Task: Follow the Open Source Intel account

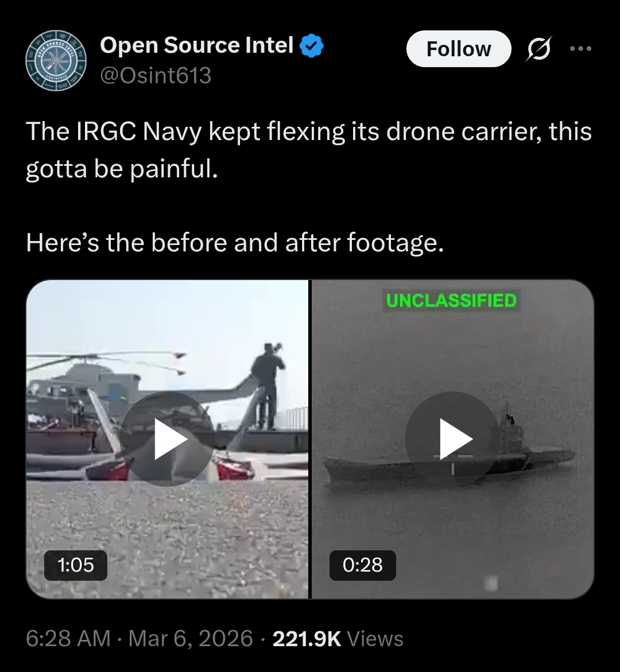Action: click(458, 49)
